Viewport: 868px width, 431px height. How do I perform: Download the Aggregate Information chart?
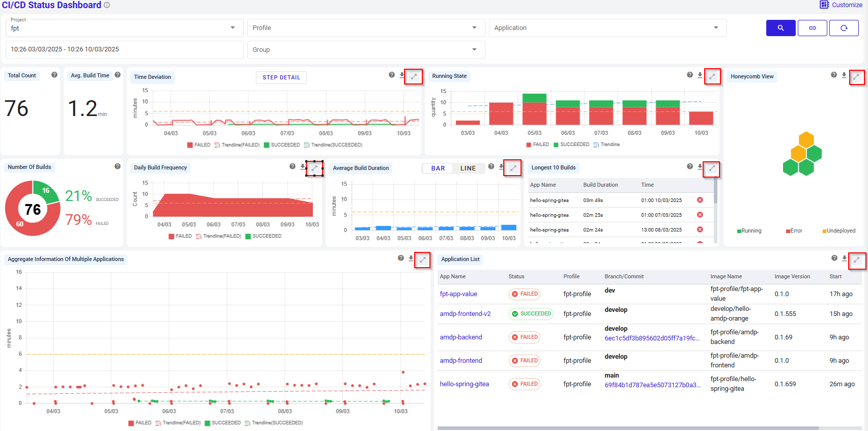[x=411, y=258]
